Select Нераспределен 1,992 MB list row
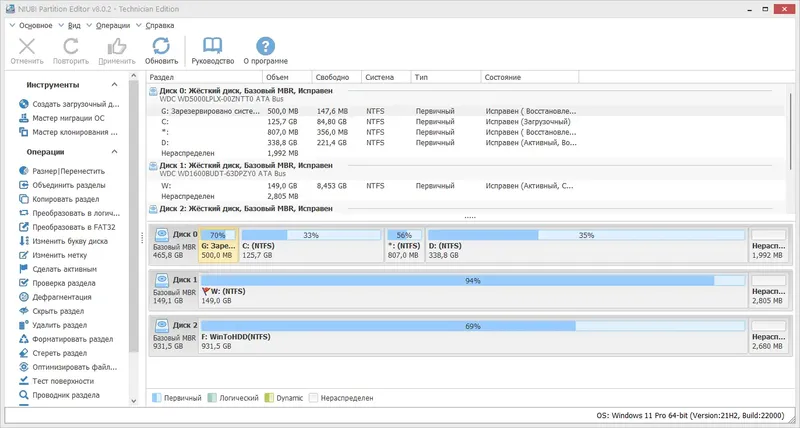The height and width of the screenshot is (428, 800). pos(466,153)
